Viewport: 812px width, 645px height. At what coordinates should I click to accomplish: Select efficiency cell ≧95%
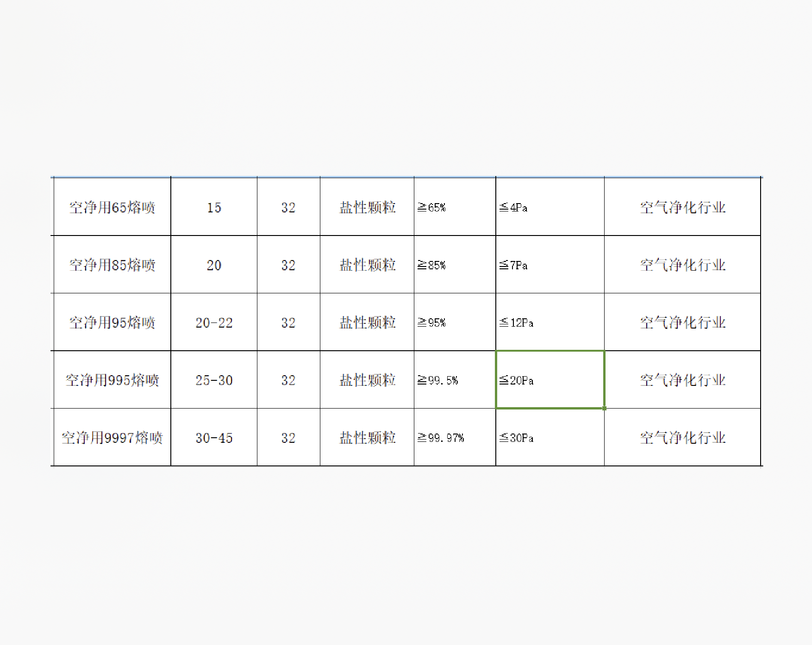coord(455,322)
